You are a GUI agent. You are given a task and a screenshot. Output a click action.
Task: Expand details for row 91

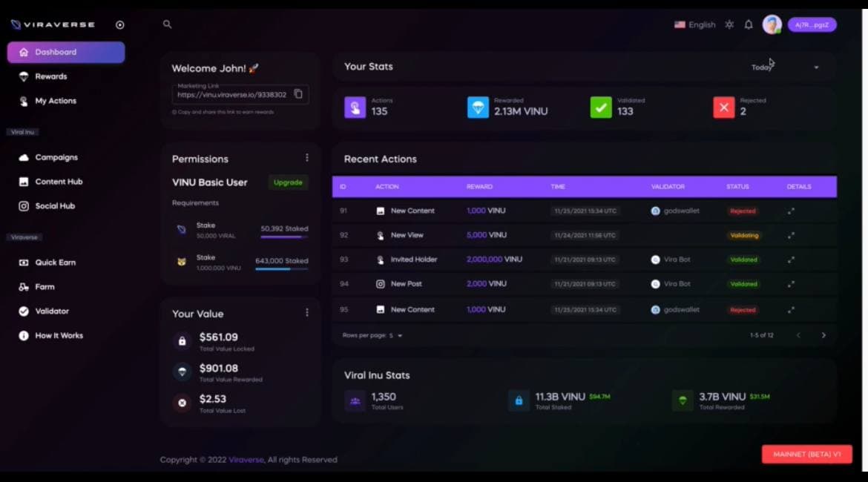coord(791,211)
